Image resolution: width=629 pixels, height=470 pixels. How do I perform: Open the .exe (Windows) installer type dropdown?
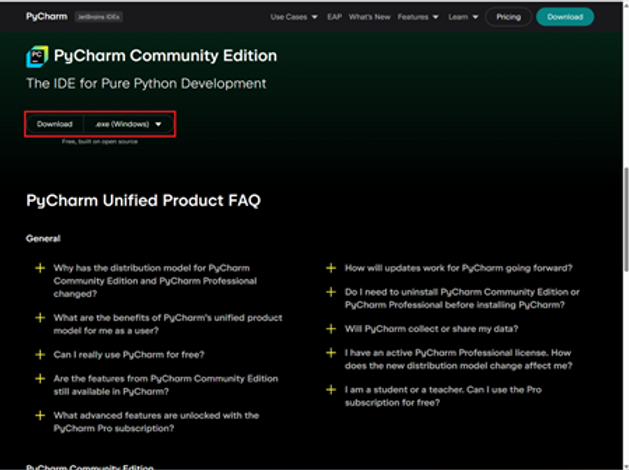[x=128, y=124]
